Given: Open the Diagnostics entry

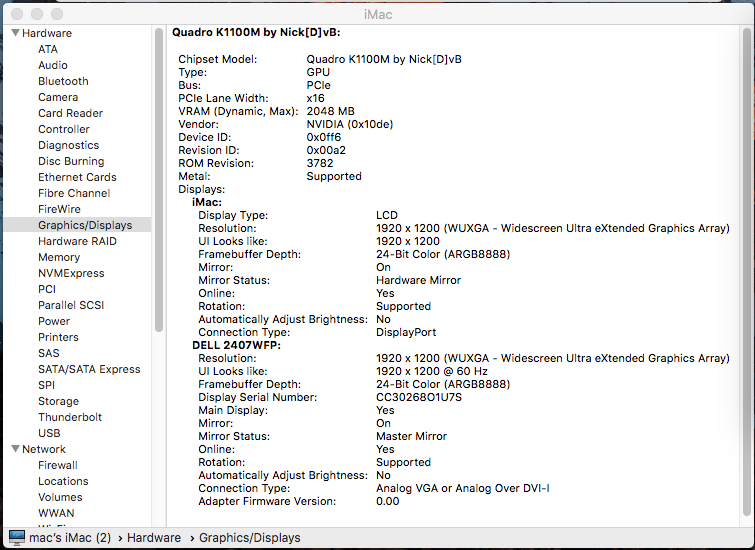Looking at the screenshot, I should (x=69, y=145).
